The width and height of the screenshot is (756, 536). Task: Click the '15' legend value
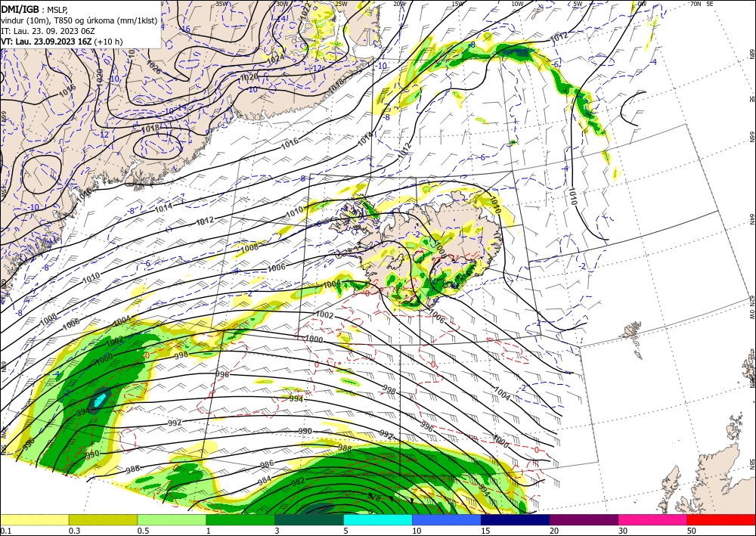[485, 531]
